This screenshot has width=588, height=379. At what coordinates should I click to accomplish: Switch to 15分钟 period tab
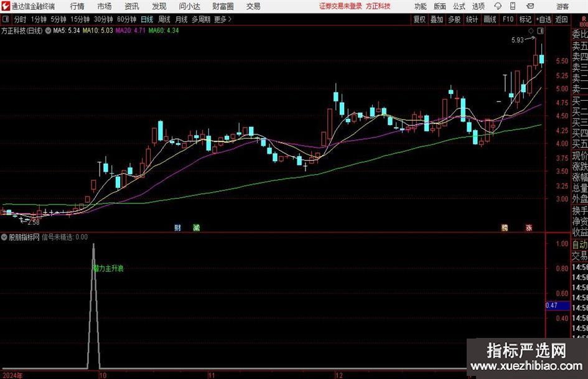[x=80, y=19]
